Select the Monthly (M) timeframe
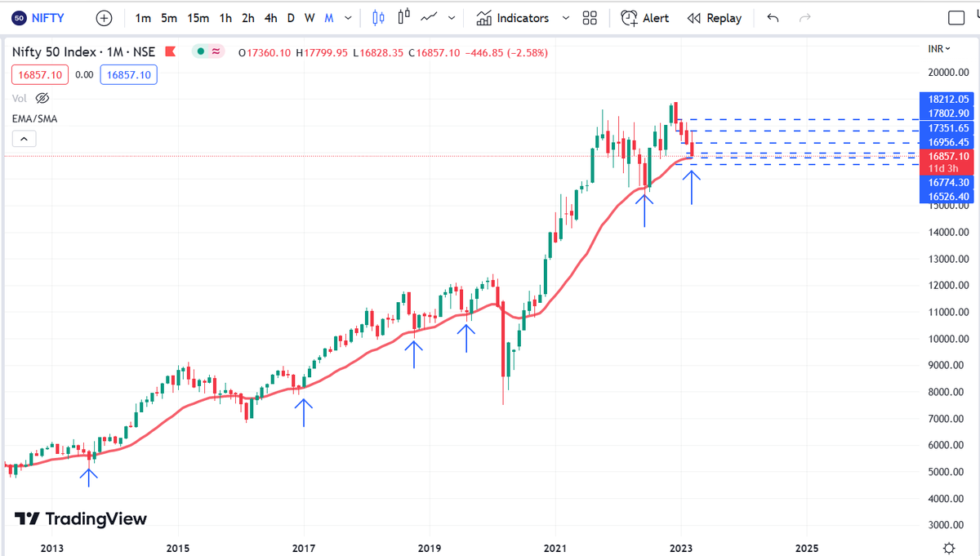Viewport: 980px width, 556px height. tap(329, 18)
